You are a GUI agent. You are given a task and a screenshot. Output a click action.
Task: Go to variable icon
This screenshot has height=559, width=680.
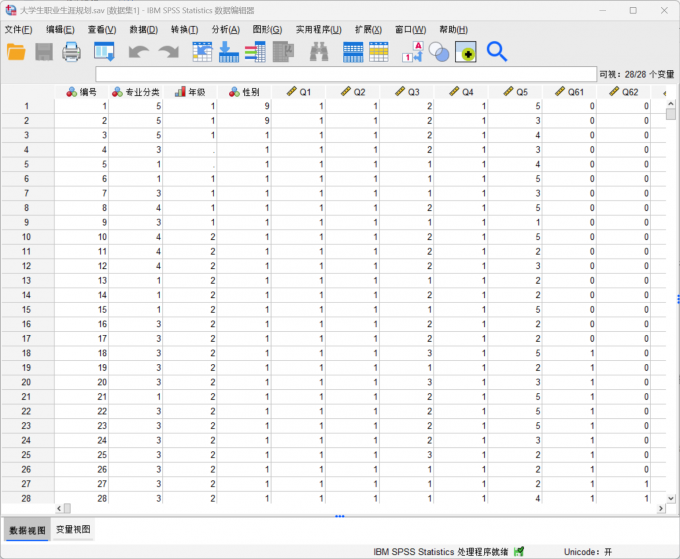point(229,52)
